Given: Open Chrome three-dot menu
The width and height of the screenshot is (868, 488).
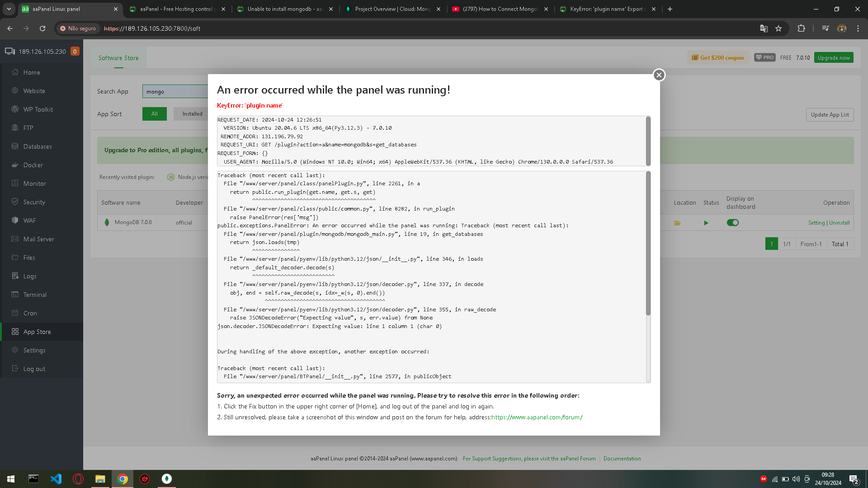Looking at the screenshot, I should click(858, 28).
